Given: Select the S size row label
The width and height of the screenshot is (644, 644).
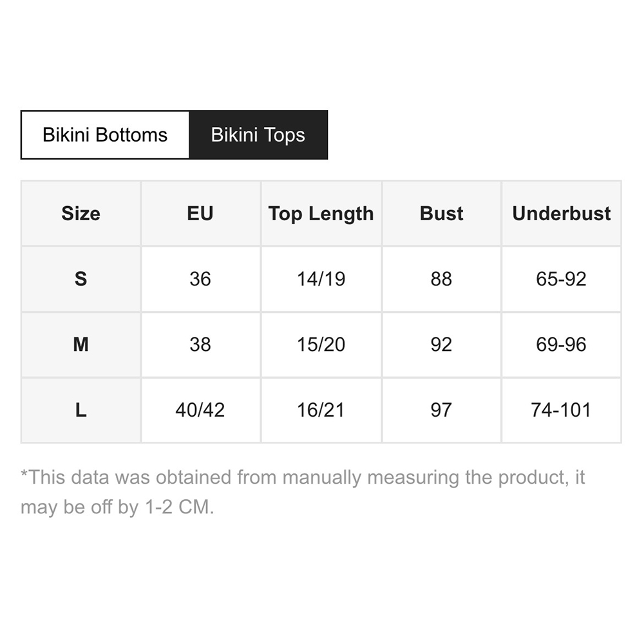Looking at the screenshot, I should [x=81, y=279].
